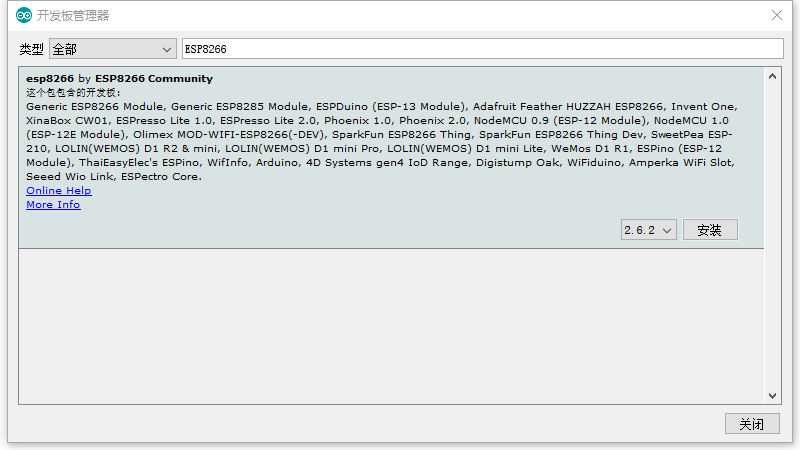Click the vertical scrollbar track
This screenshot has width=800, height=450.
pos(772,236)
